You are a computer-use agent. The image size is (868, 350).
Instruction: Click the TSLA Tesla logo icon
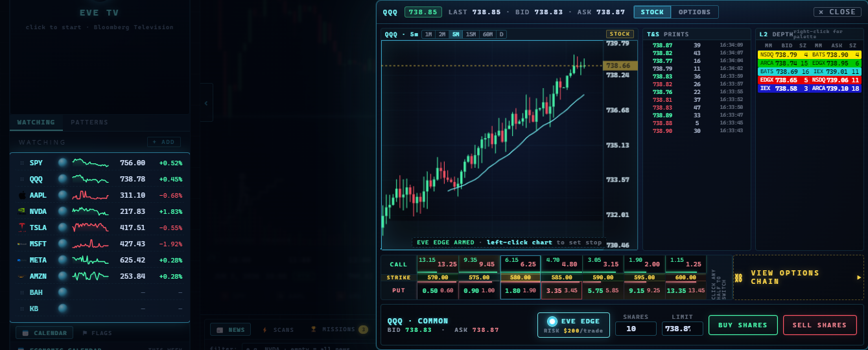click(22, 227)
